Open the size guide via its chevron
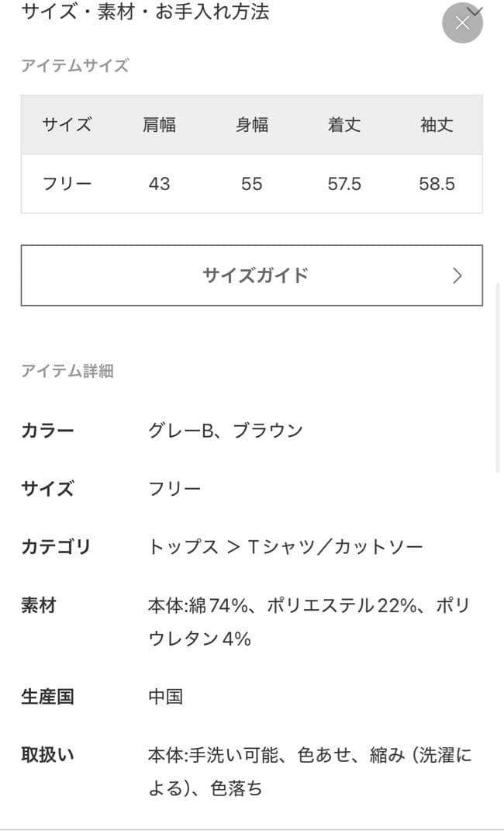This screenshot has height=838, width=504. pyautogui.click(x=458, y=275)
